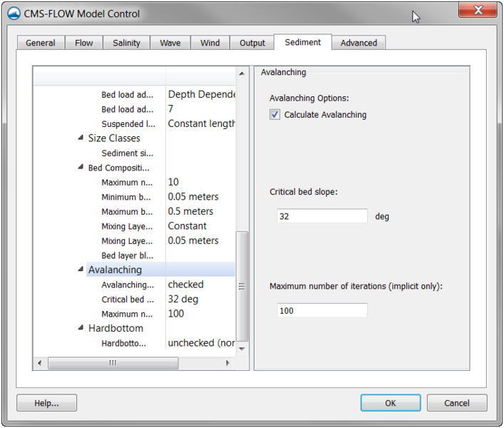Select the Hardbotto... child row

[x=124, y=343]
